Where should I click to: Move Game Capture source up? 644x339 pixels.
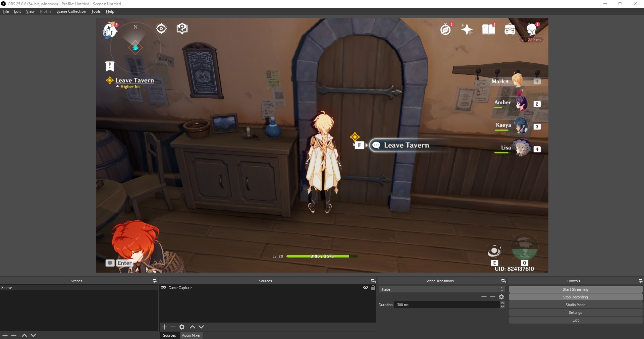[x=193, y=327]
